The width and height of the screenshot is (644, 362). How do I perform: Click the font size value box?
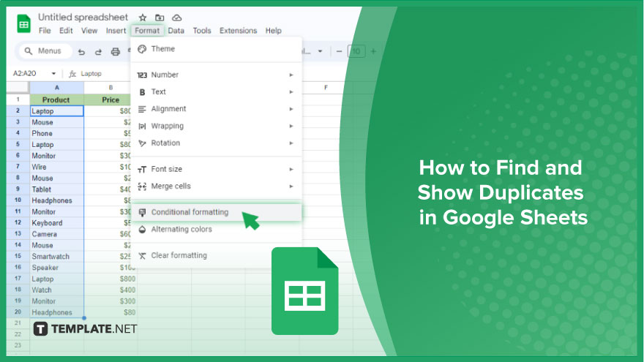[356, 51]
